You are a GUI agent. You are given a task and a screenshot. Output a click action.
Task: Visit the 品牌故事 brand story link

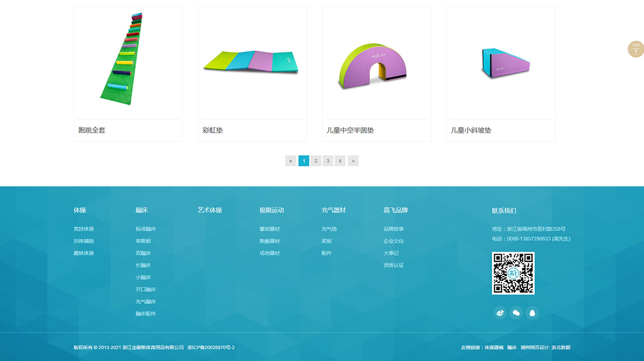tap(393, 229)
